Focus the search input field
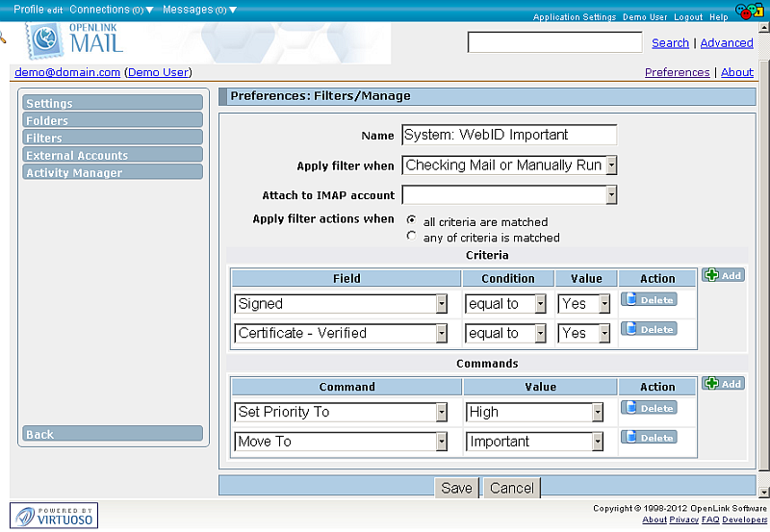This screenshot has width=770, height=532. tap(555, 42)
